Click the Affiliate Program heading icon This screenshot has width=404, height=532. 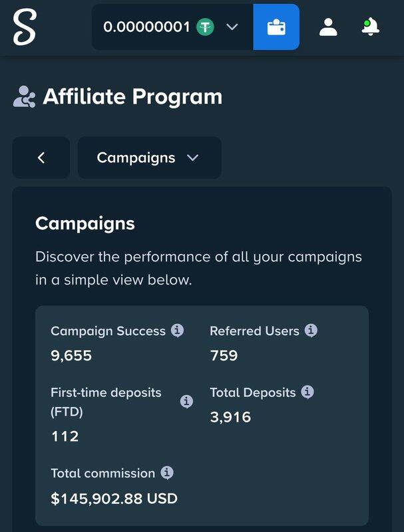point(24,97)
